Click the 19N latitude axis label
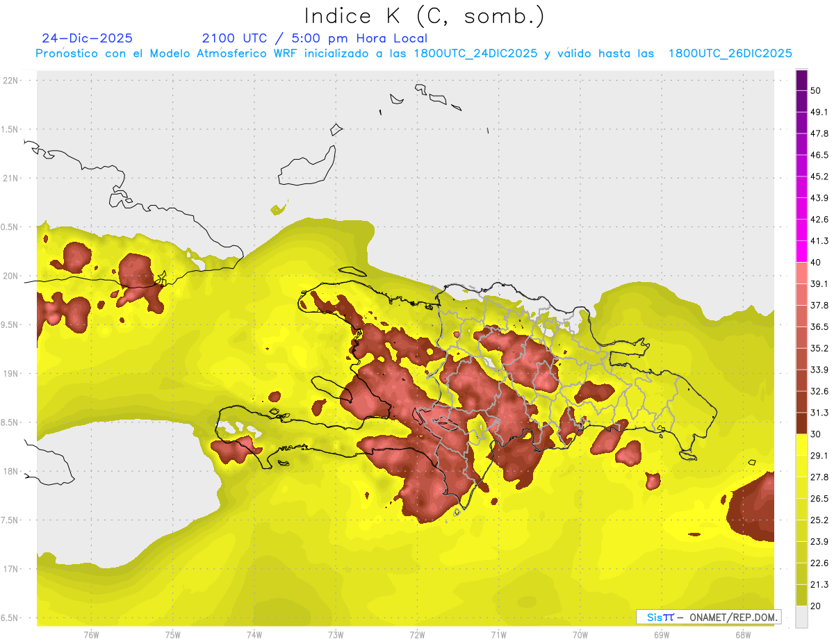 [11, 373]
